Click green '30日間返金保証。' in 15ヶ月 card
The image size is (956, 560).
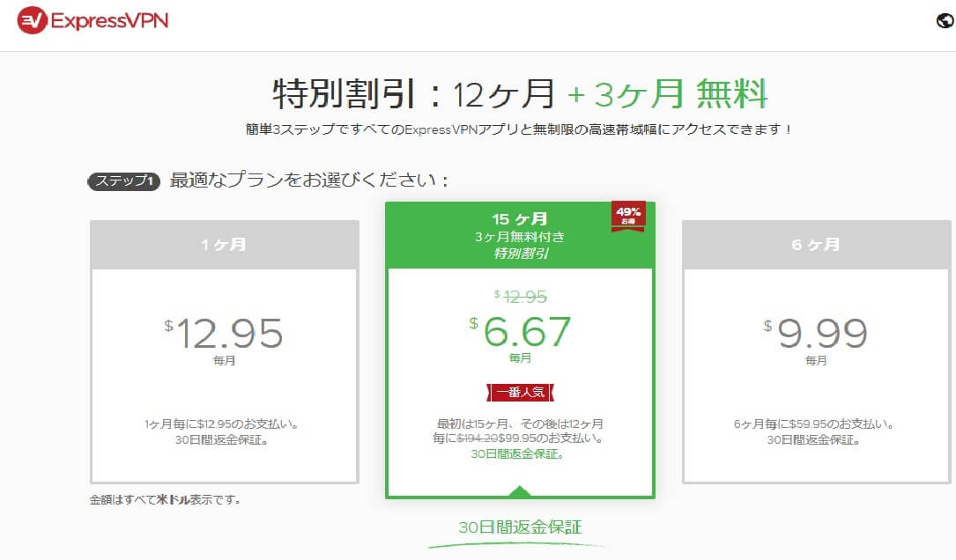[x=517, y=454]
